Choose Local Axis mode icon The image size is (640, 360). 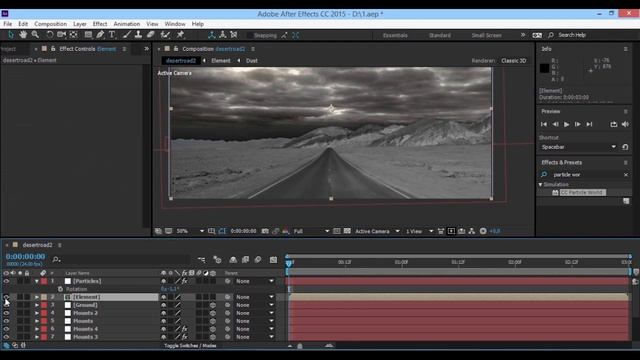[211, 35]
